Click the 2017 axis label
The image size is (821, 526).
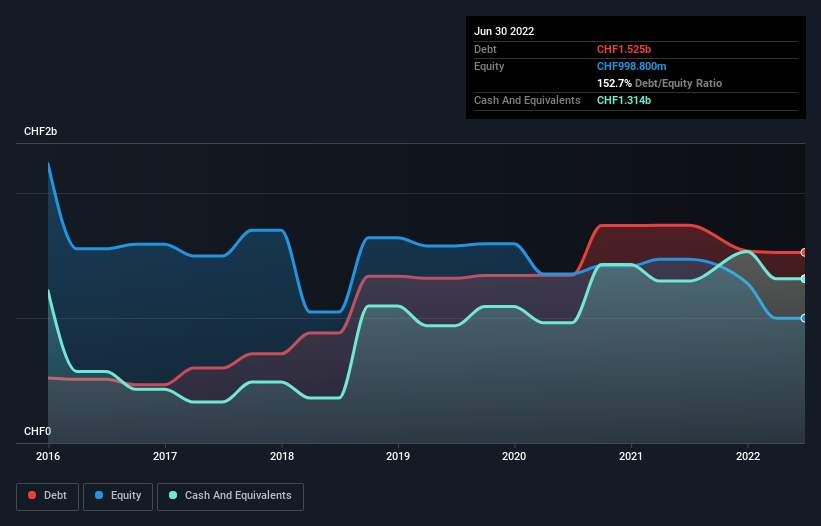(x=165, y=456)
